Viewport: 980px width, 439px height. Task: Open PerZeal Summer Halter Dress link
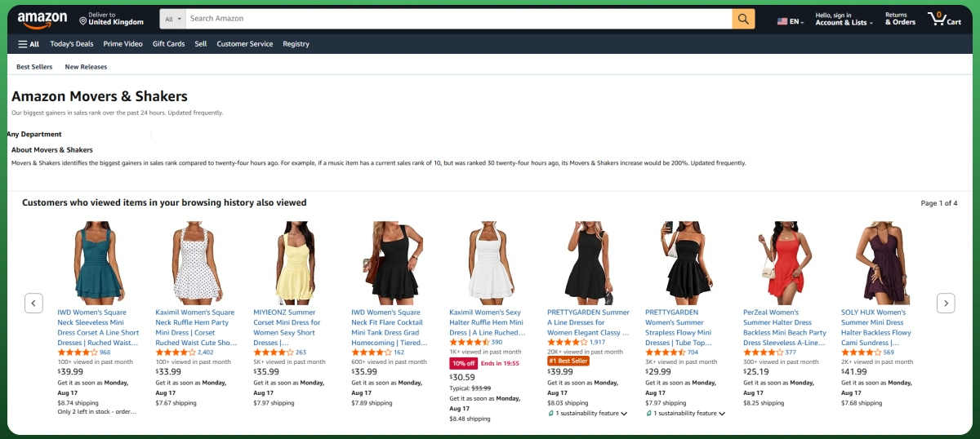784,327
